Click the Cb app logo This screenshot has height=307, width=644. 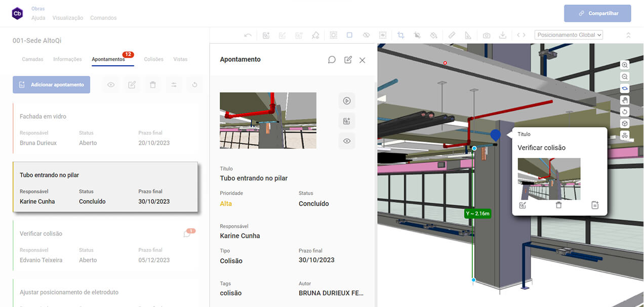(17, 14)
